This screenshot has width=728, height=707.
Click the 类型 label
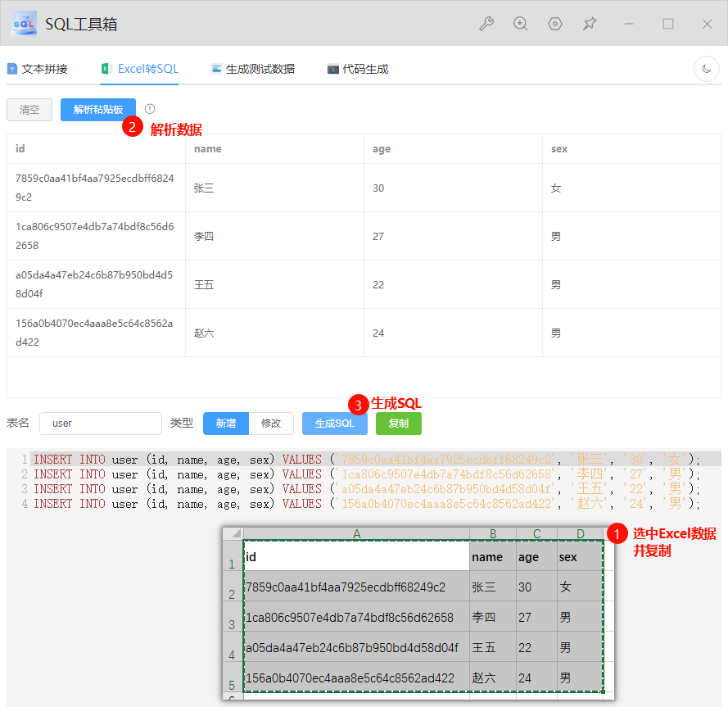(x=182, y=423)
